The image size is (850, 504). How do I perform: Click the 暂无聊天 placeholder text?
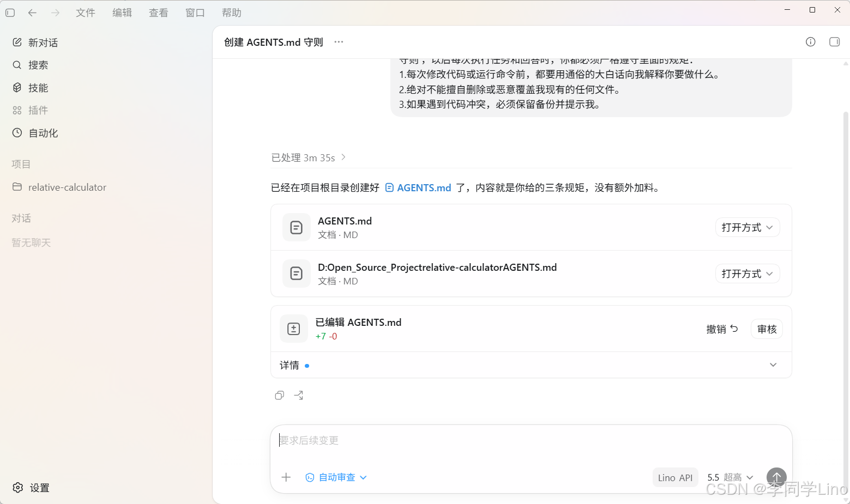click(x=31, y=242)
